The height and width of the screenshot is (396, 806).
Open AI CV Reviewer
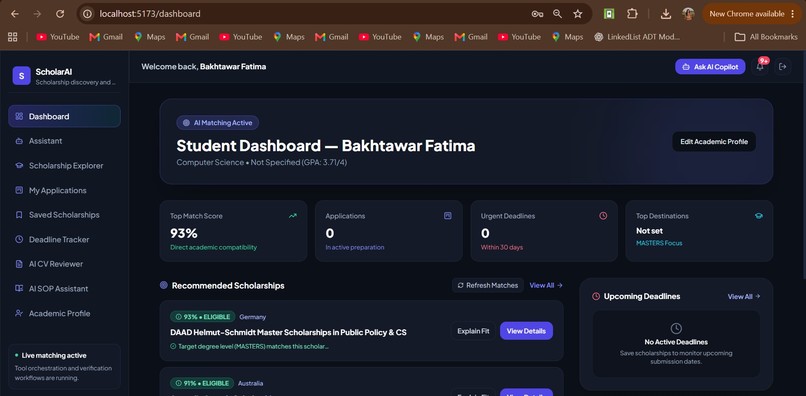coord(64,264)
